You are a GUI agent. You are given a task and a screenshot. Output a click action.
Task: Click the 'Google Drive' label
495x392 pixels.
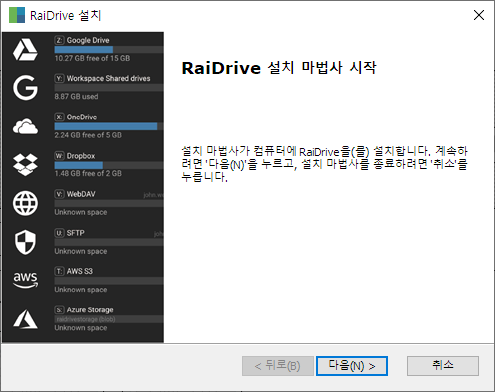[x=88, y=40]
